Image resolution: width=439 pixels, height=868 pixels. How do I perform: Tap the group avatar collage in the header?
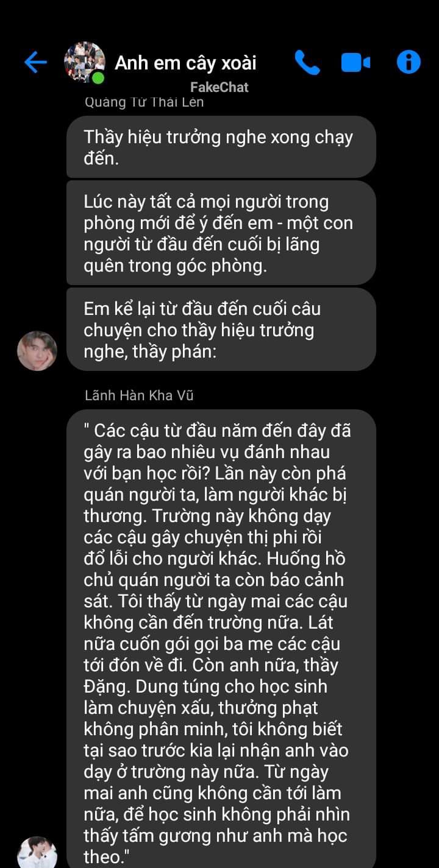(x=84, y=62)
